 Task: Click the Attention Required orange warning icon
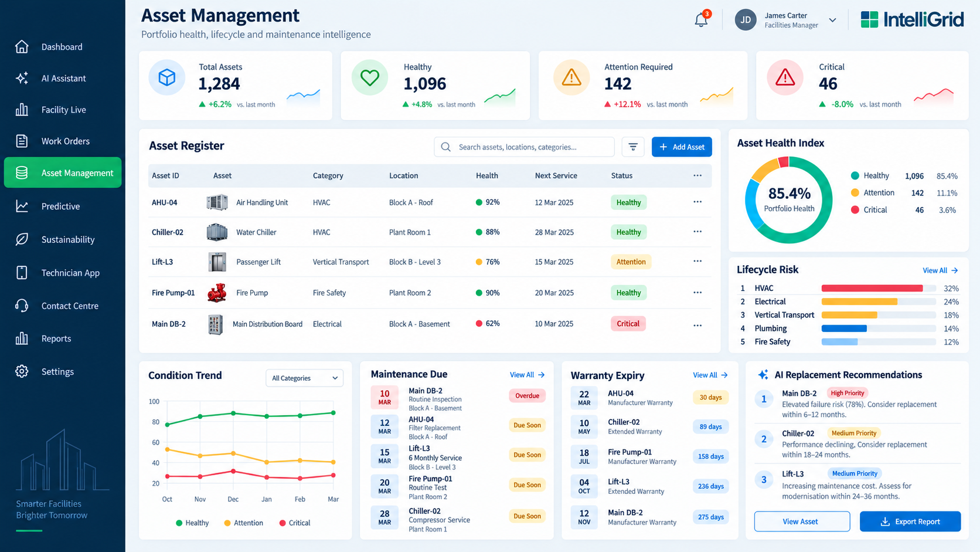click(571, 77)
